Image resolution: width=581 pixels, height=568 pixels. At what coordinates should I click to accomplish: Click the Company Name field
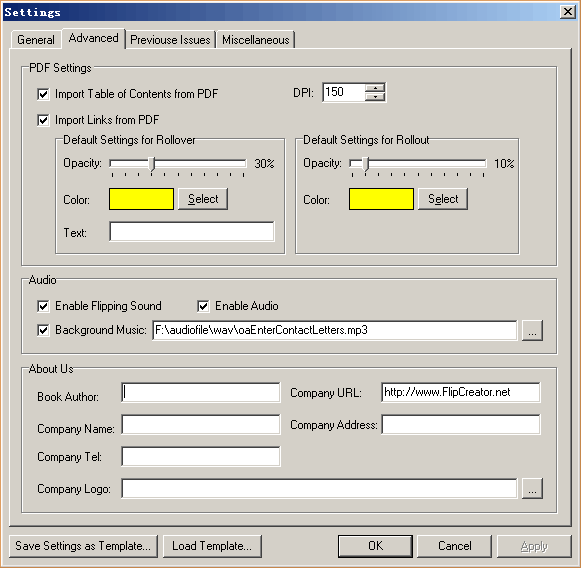(x=200, y=424)
